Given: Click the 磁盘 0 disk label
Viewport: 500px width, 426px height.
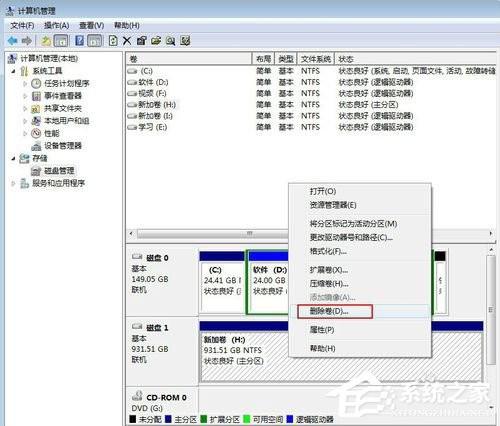Looking at the screenshot, I should click(157, 258).
